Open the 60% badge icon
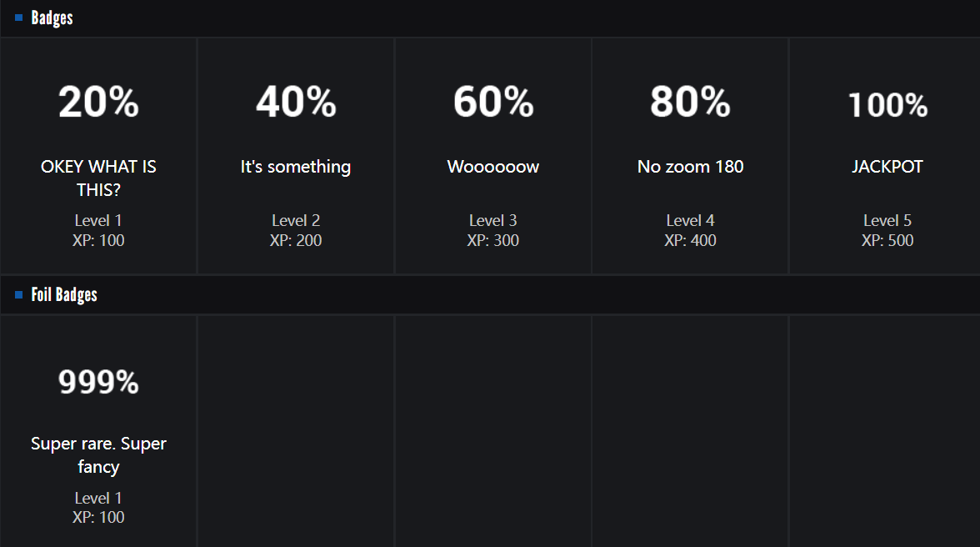 pyautogui.click(x=493, y=103)
